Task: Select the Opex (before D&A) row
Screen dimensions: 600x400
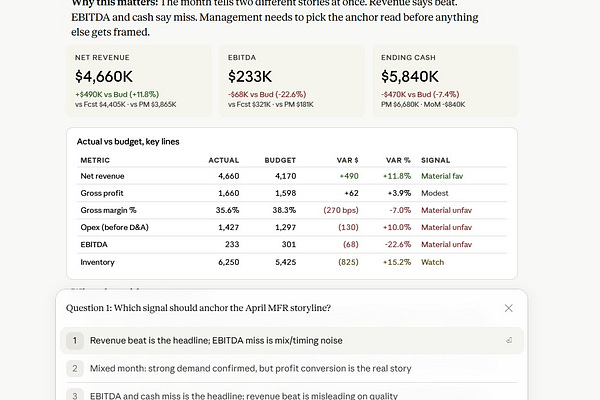Action: [x=292, y=227]
